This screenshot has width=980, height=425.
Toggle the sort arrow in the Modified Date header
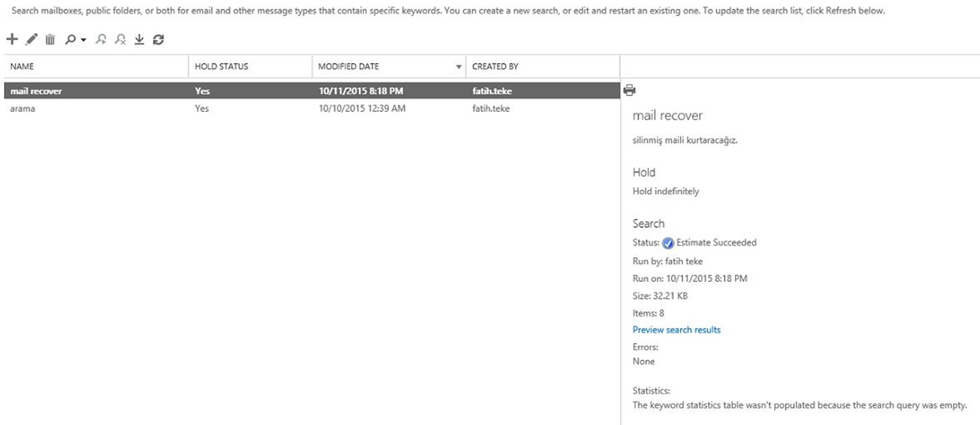tap(458, 67)
